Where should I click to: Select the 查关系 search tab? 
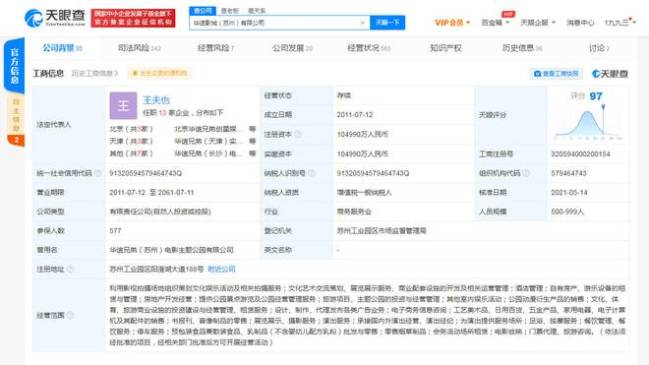click(257, 11)
